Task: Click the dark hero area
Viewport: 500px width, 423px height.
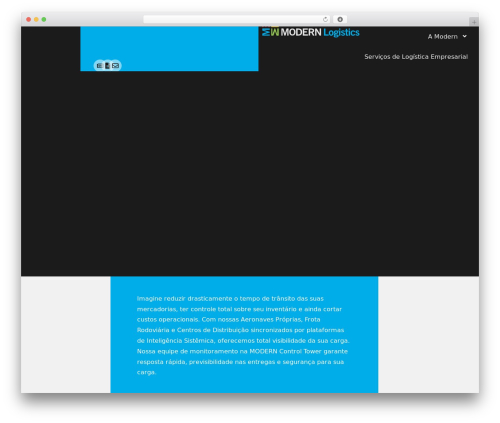Action: click(250, 173)
